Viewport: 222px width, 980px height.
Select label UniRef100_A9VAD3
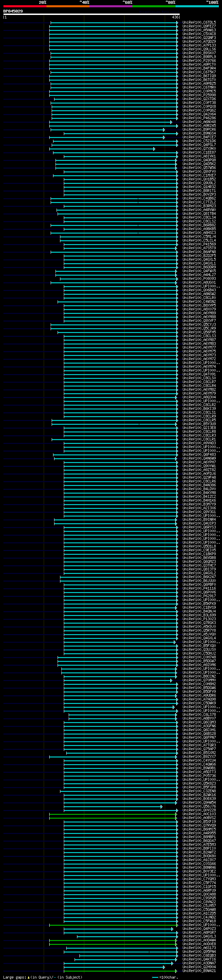(199, 443)
